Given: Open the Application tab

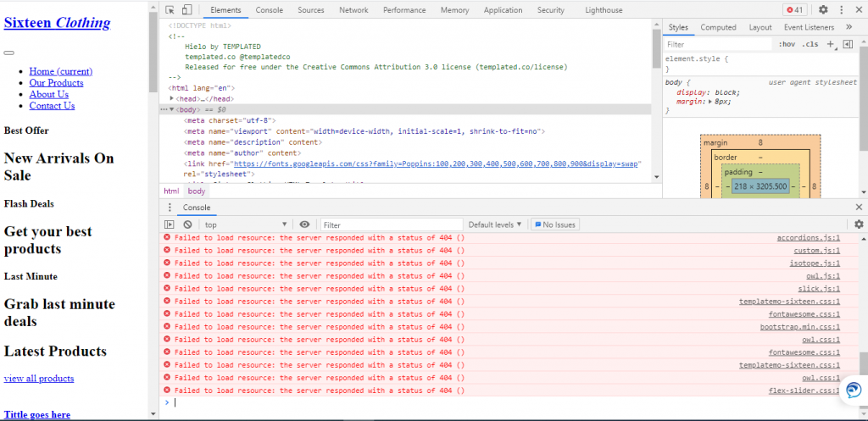Looking at the screenshot, I should 503,10.
